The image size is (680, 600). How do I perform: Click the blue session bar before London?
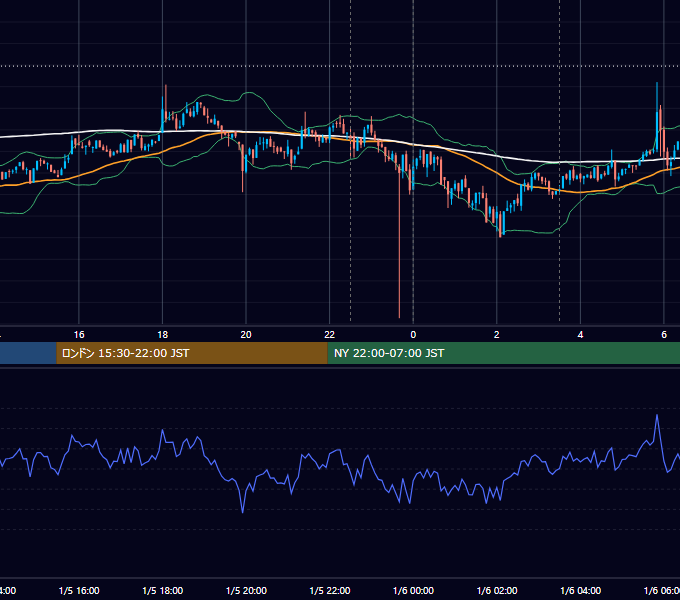(x=28, y=353)
